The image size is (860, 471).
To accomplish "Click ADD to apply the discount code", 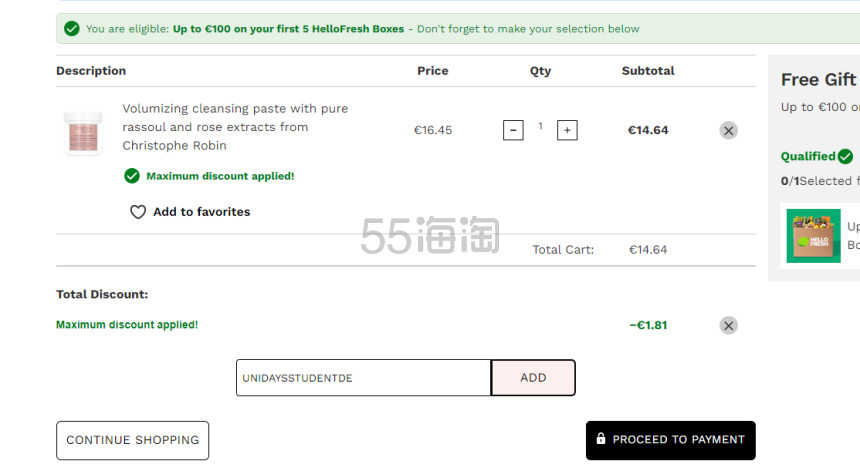I will click(533, 378).
